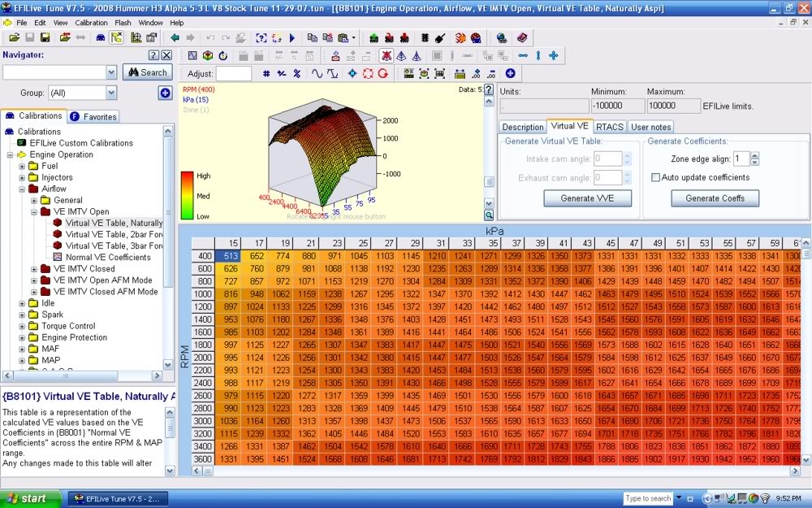Expand the Fuel folder in tree
The height and width of the screenshot is (508, 812).
pos(22,166)
